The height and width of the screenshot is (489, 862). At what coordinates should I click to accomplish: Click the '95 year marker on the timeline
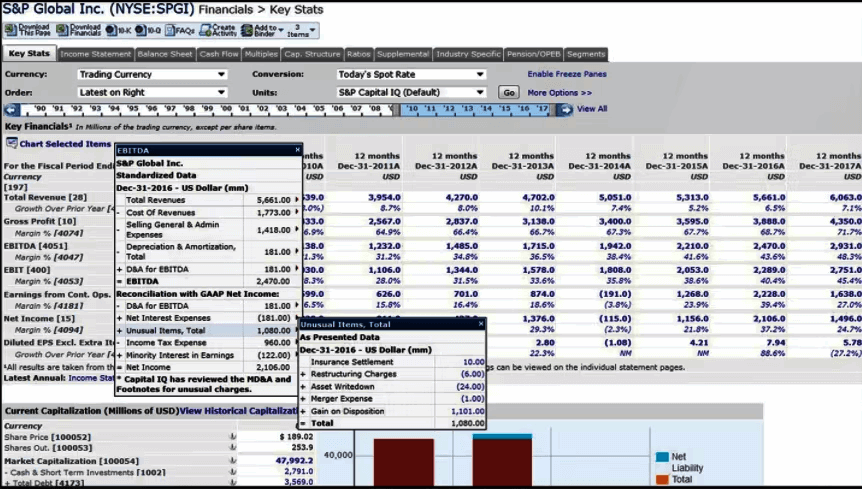pyautogui.click(x=132, y=108)
